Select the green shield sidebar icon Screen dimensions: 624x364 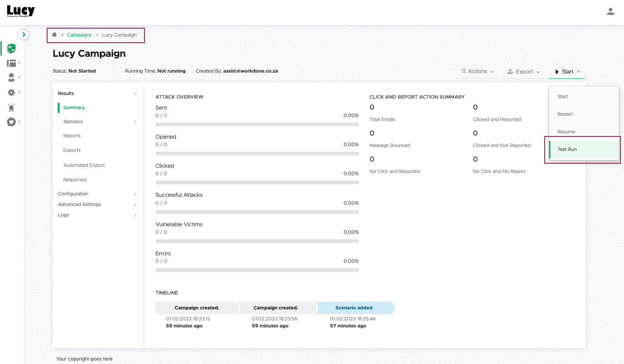pyautogui.click(x=11, y=48)
